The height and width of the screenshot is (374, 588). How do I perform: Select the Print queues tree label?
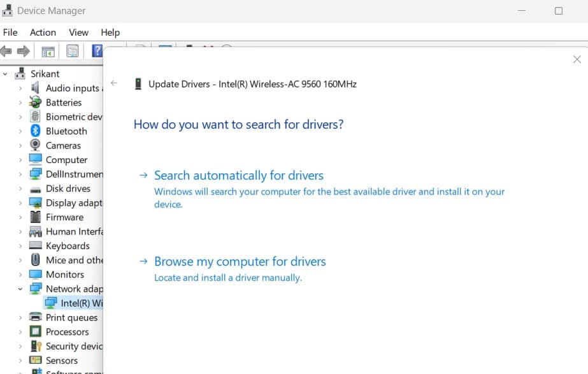[71, 318]
